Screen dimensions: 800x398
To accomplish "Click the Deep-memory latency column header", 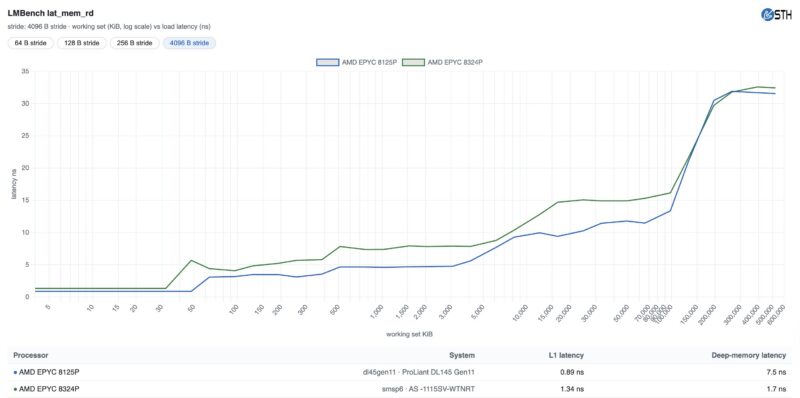I will click(748, 355).
